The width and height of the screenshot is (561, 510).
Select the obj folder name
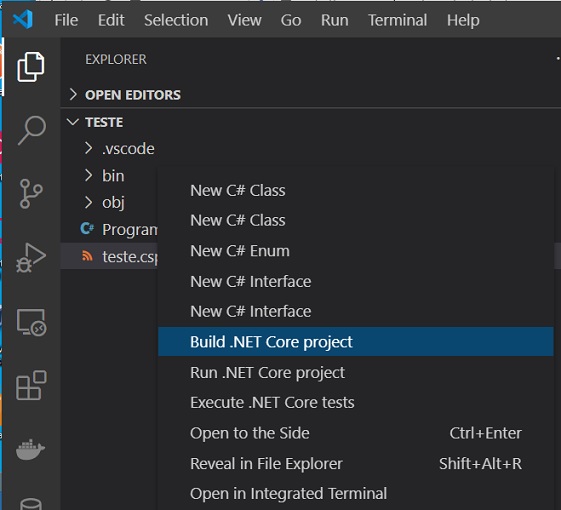[113, 203]
